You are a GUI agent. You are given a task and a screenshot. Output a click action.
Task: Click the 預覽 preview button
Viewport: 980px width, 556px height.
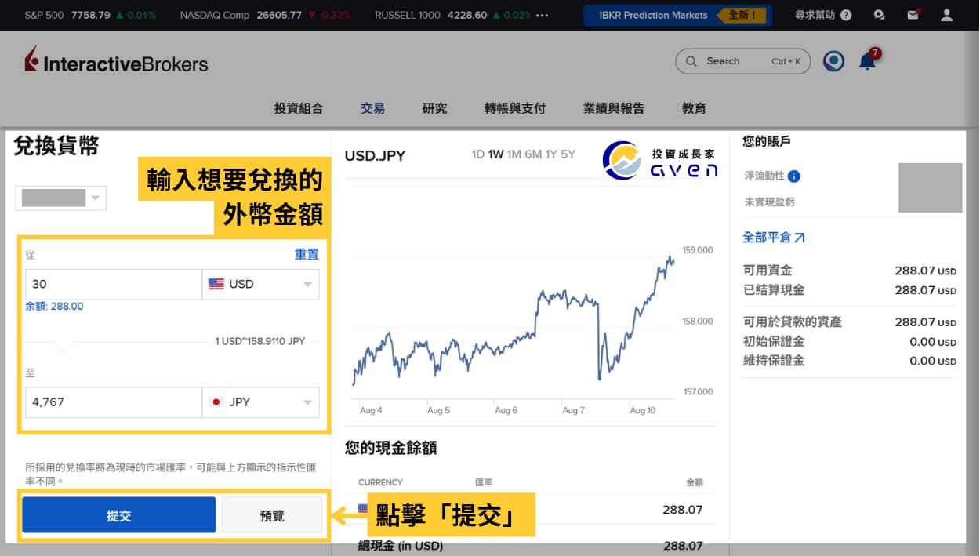click(272, 515)
